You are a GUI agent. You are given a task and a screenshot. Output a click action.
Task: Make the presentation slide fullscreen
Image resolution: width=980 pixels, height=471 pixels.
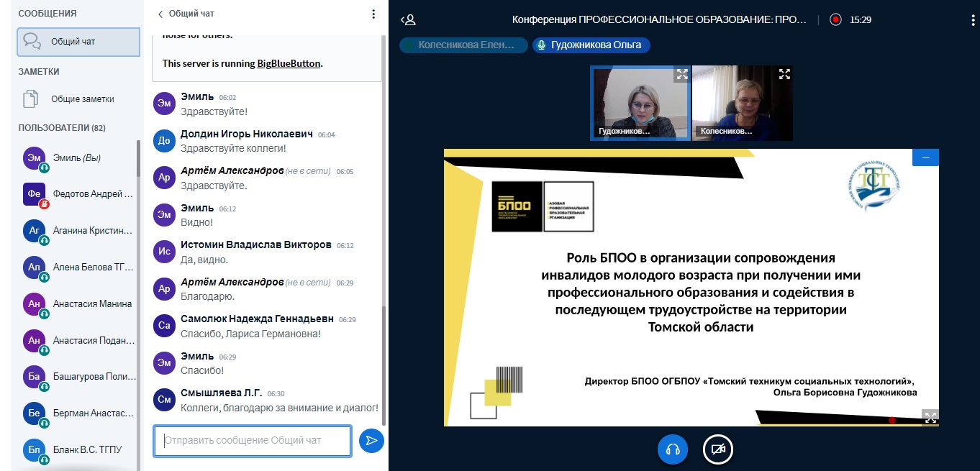click(x=930, y=417)
